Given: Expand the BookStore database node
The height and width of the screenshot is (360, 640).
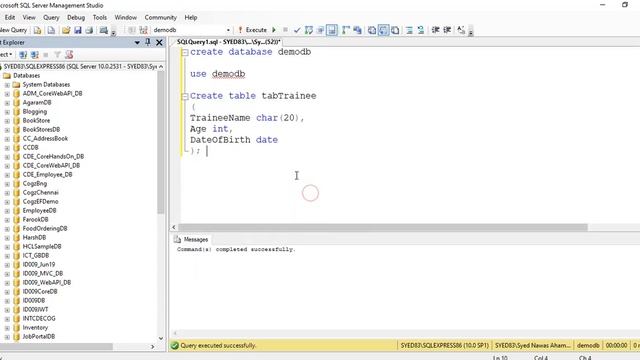Looking at the screenshot, I should click(7, 121).
